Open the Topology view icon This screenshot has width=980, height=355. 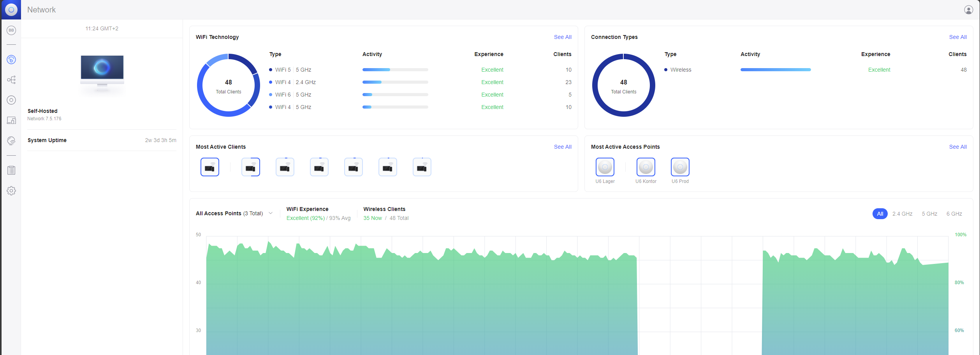coord(11,80)
